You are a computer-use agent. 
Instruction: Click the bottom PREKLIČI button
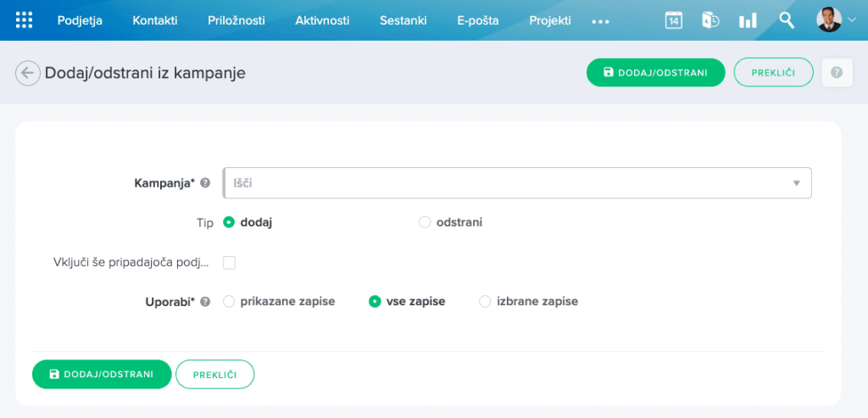(x=214, y=374)
